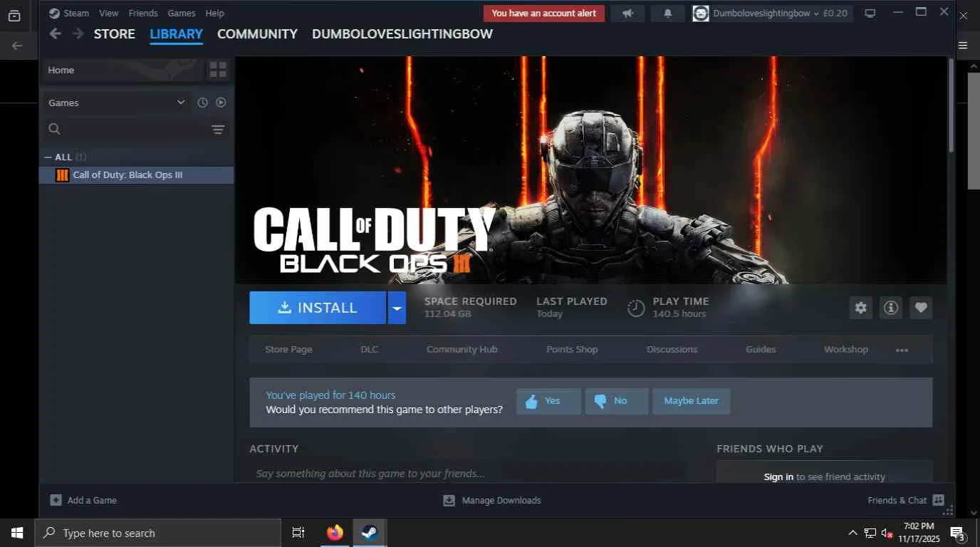The height and width of the screenshot is (547, 980).
Task: Open the Store Page link
Action: (x=288, y=350)
